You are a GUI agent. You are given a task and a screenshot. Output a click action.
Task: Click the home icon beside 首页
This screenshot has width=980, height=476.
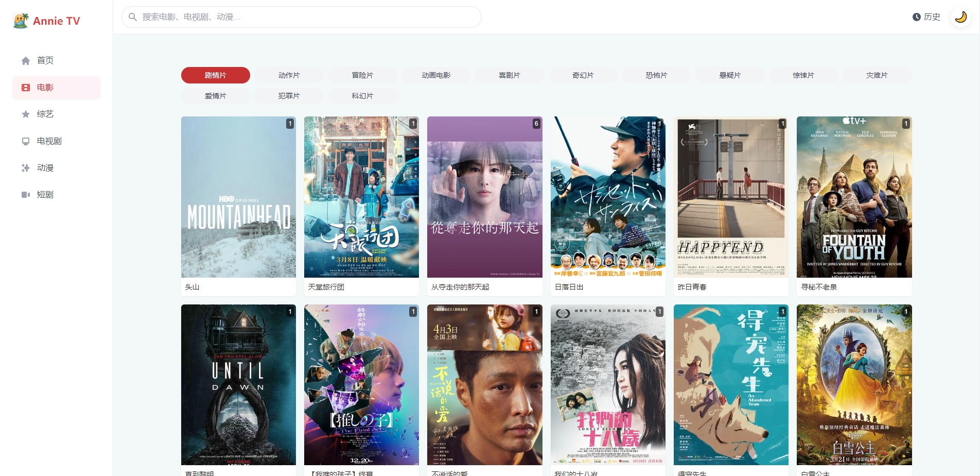coord(26,61)
